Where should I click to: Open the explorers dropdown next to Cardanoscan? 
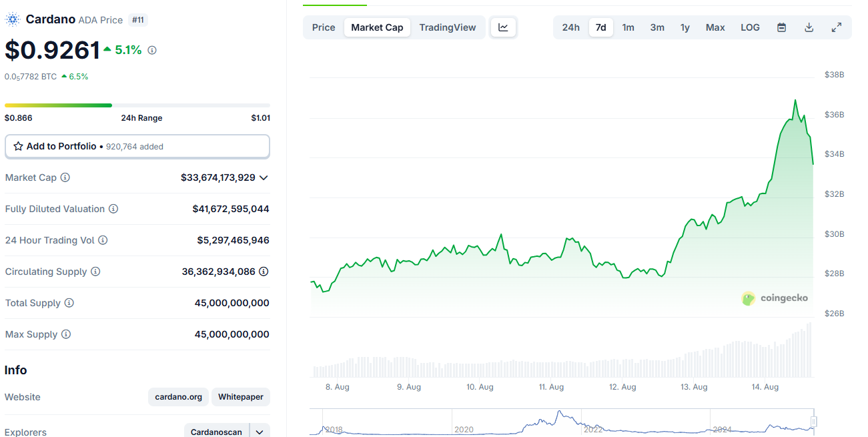point(260,431)
